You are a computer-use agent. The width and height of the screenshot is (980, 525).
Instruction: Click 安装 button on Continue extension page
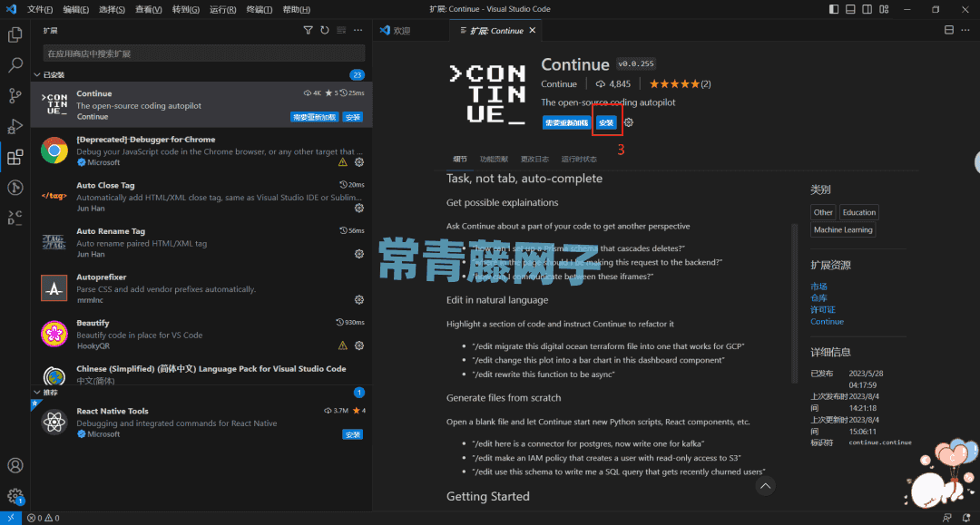(606, 122)
